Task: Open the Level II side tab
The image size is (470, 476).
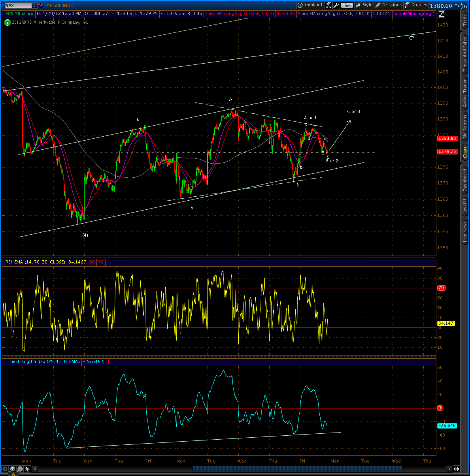Action: click(465, 206)
